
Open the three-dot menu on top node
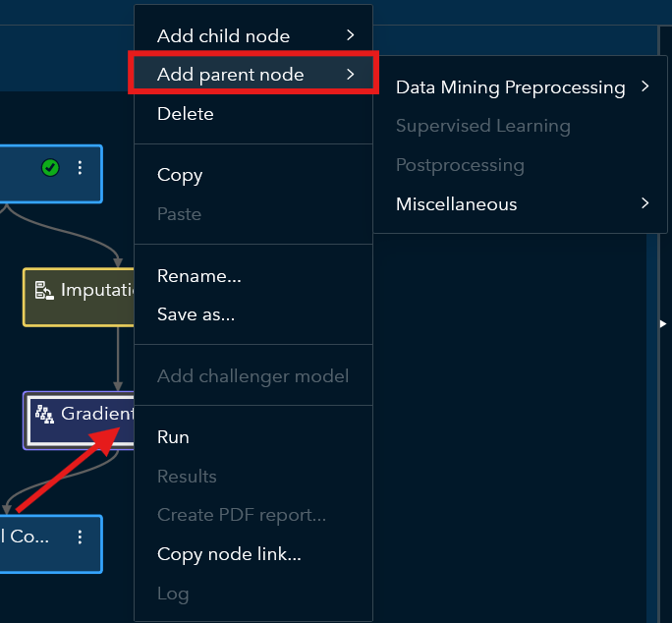point(81,168)
